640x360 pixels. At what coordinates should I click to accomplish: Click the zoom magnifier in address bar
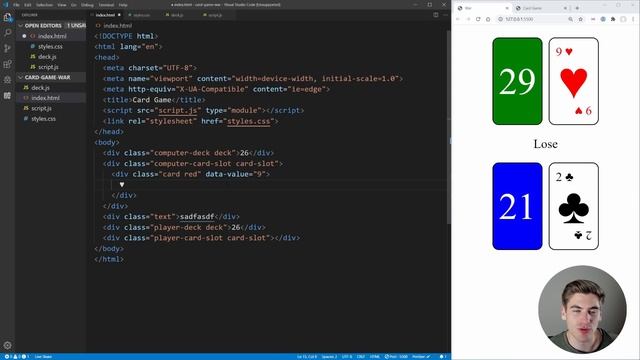pos(571,19)
